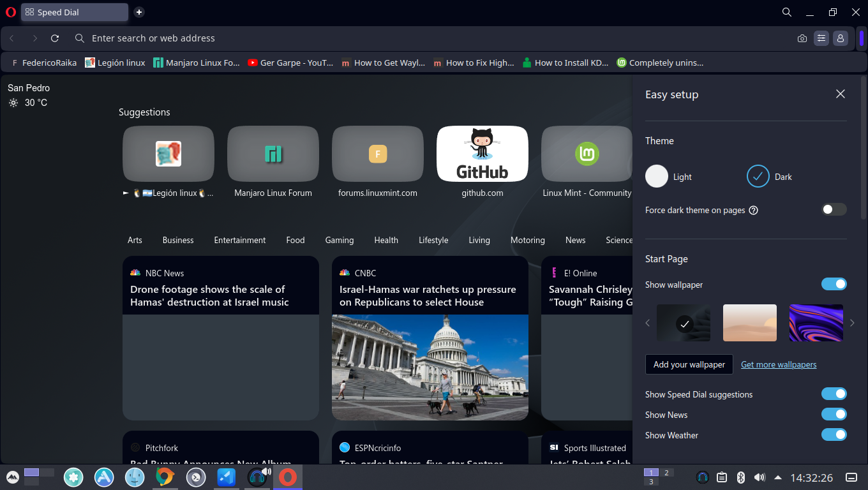Select the Arts news category
The image size is (868, 490).
click(135, 240)
